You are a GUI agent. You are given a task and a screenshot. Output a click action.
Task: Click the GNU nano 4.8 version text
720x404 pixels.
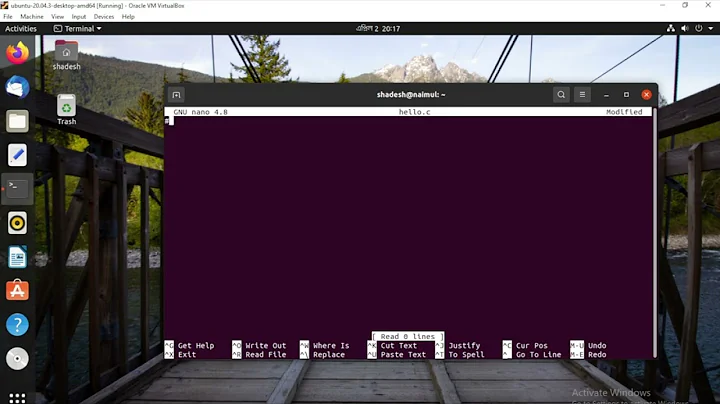click(x=201, y=112)
